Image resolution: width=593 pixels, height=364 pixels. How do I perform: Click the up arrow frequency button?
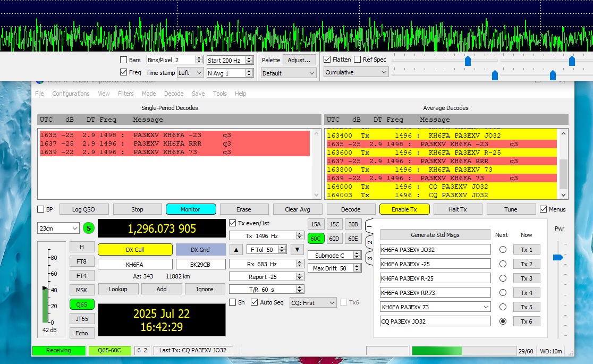pyautogui.click(x=236, y=250)
